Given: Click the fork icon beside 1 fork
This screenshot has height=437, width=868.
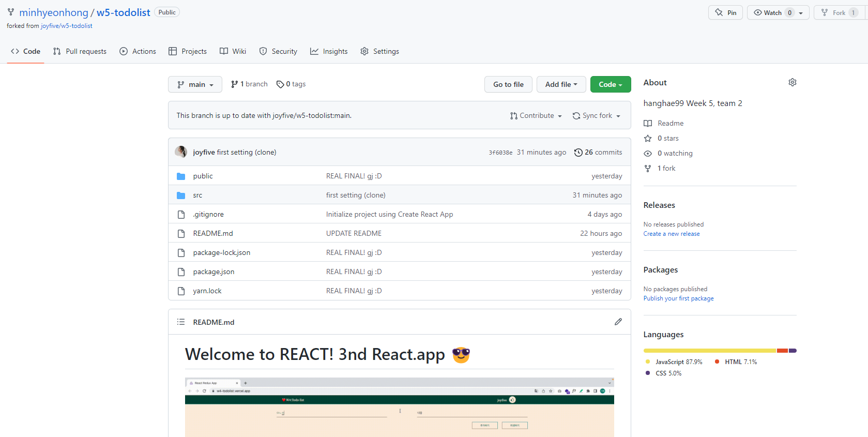Looking at the screenshot, I should (x=648, y=169).
